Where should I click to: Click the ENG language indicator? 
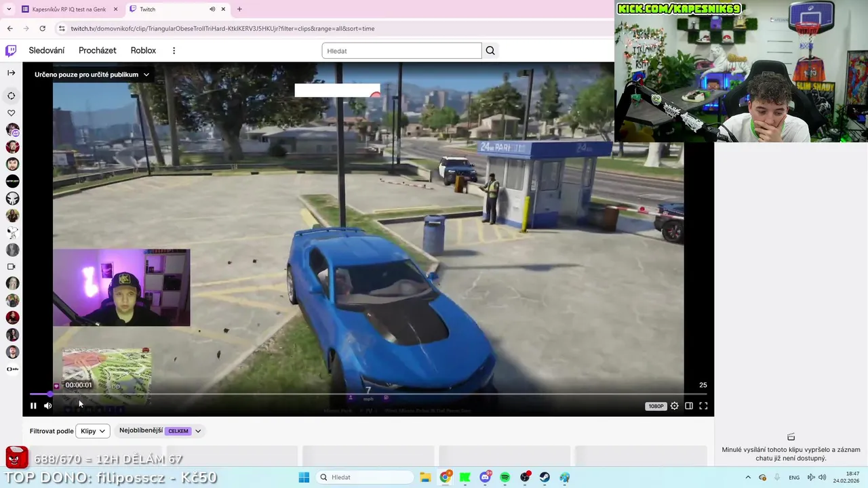point(794,478)
